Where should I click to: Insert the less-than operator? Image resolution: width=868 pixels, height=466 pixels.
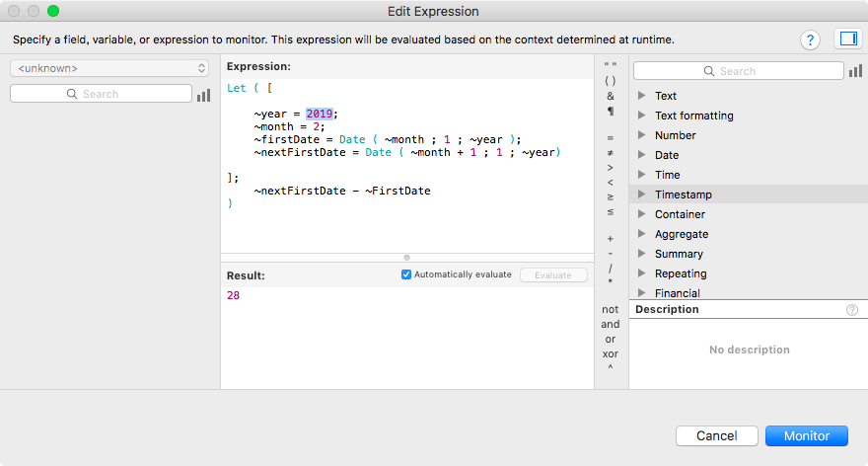[x=610, y=183]
